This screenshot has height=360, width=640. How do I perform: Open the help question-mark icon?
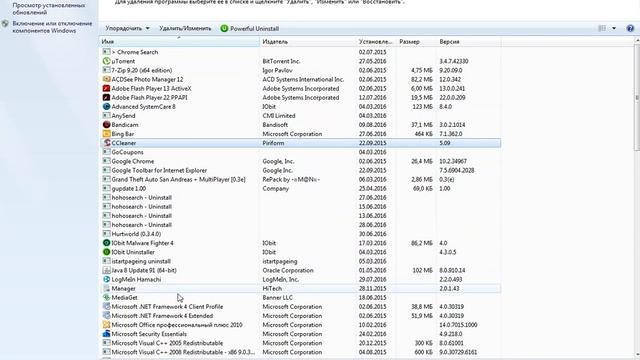(x=630, y=28)
